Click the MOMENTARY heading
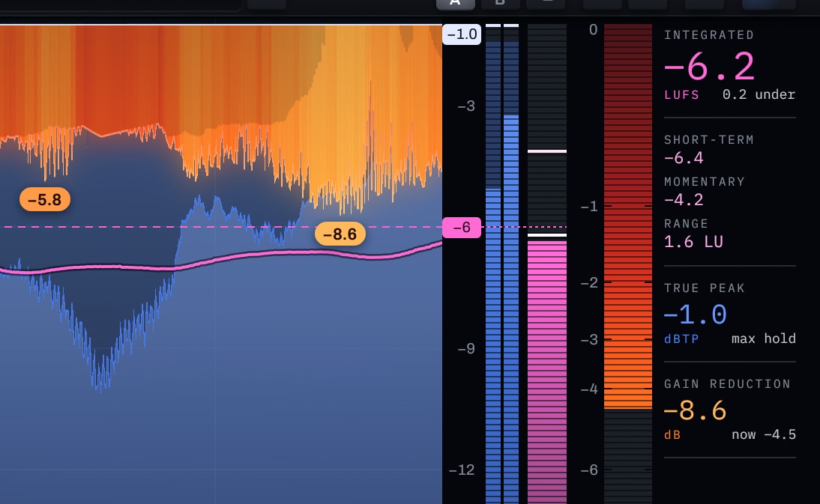This screenshot has height=504, width=820. (705, 182)
